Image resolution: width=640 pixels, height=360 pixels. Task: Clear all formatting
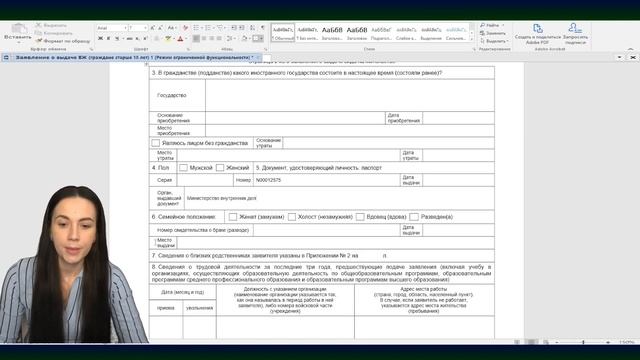point(185,28)
